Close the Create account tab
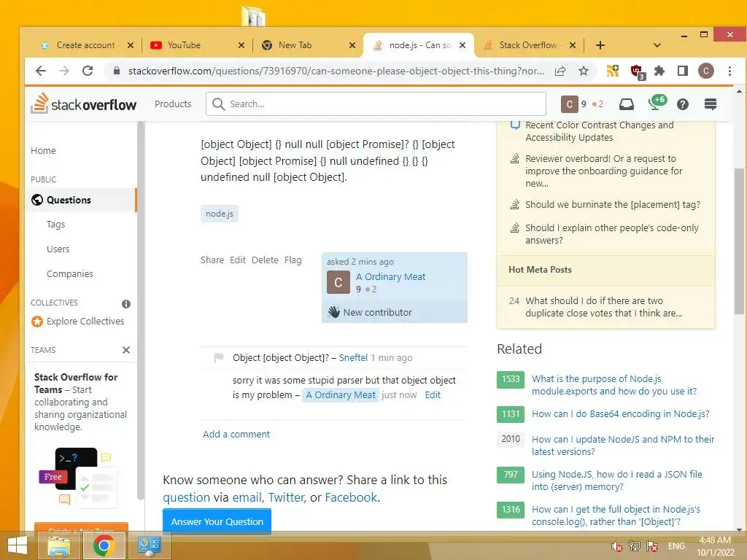 [131, 45]
